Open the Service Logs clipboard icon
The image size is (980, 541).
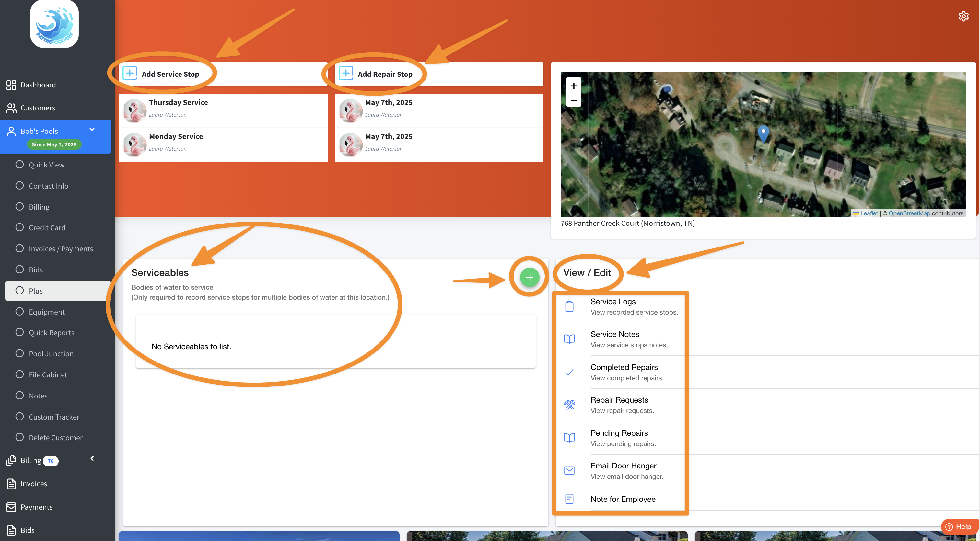569,306
